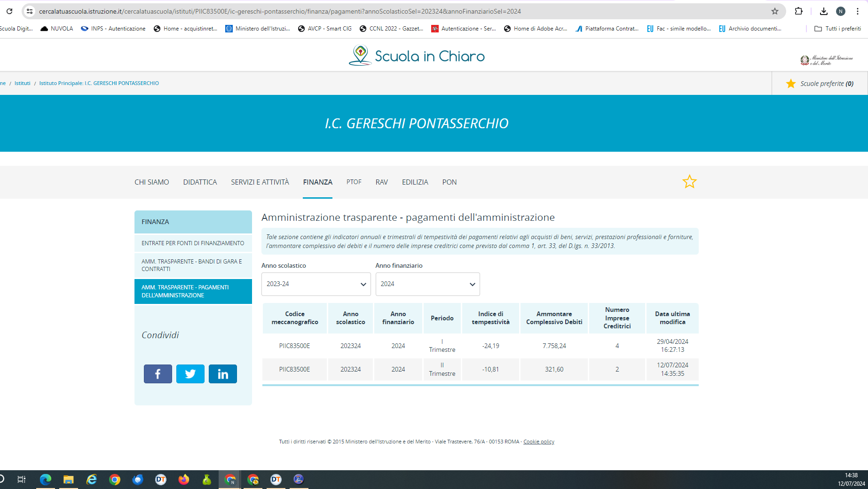Share page via Facebook icon

(158, 374)
